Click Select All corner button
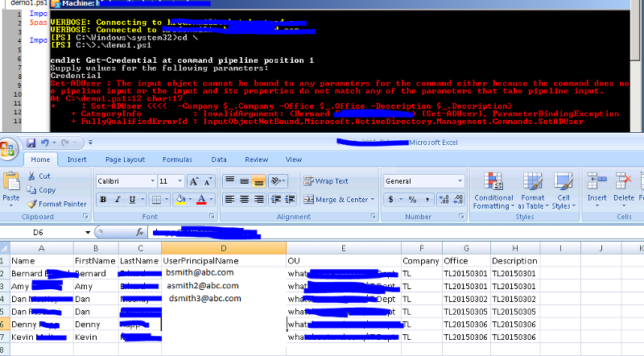This screenshot has width=644, height=356. (5, 248)
